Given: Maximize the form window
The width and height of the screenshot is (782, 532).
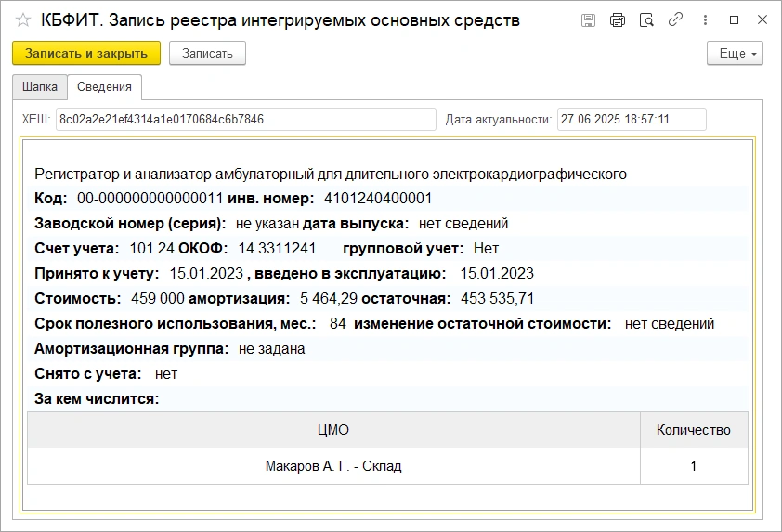Looking at the screenshot, I should pos(734,20).
